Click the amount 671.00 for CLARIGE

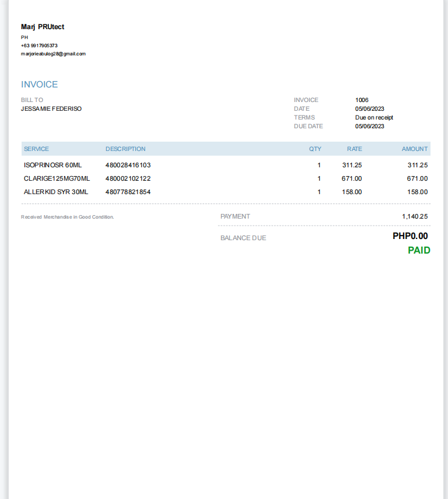tap(418, 178)
